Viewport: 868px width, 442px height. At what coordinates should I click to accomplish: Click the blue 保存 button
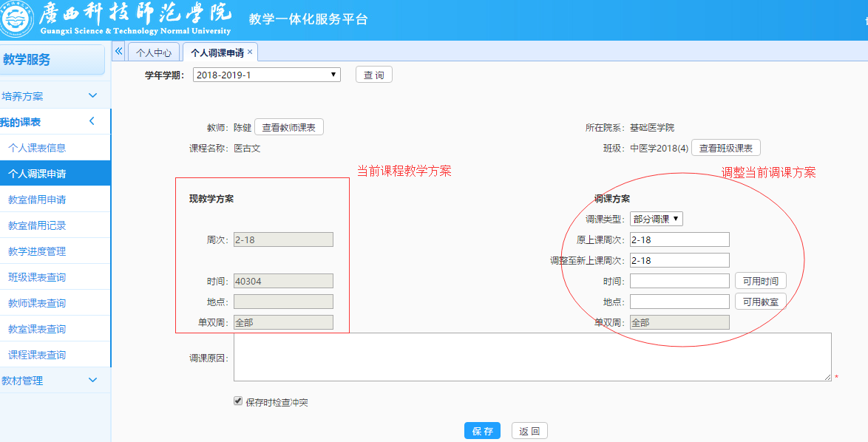pyautogui.click(x=482, y=431)
